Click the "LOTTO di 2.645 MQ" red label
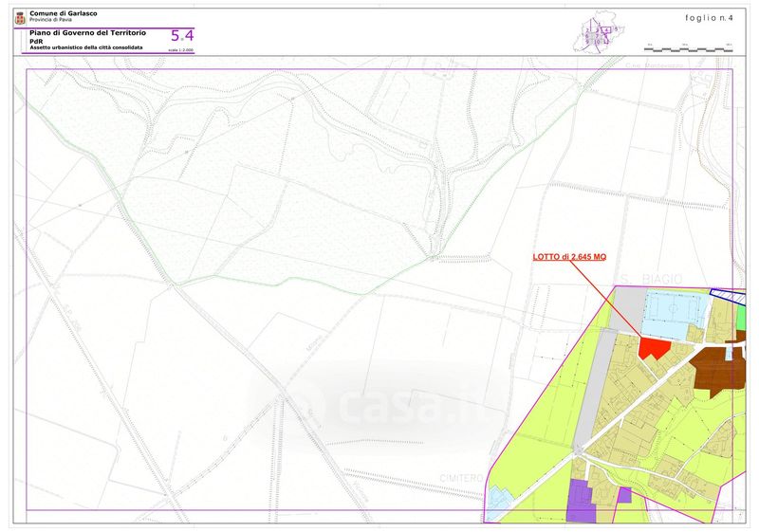Image resolution: width=759 pixels, height=532 pixels. click(569, 257)
